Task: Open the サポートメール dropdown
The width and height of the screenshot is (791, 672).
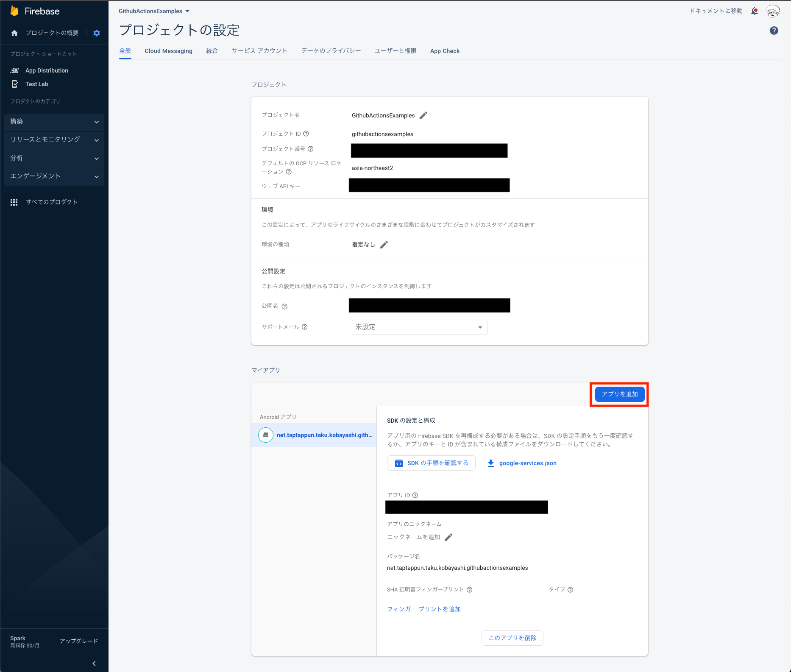Action: [419, 327]
